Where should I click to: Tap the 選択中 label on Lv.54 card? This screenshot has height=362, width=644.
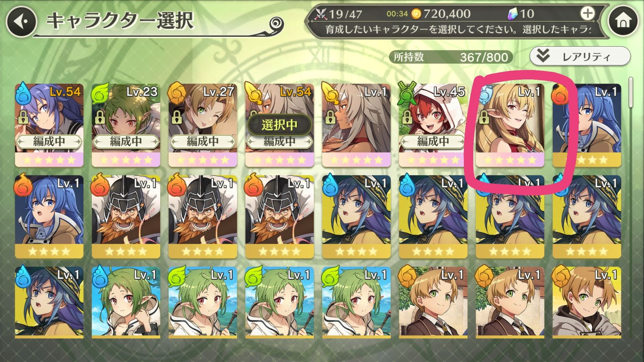pyautogui.click(x=279, y=125)
